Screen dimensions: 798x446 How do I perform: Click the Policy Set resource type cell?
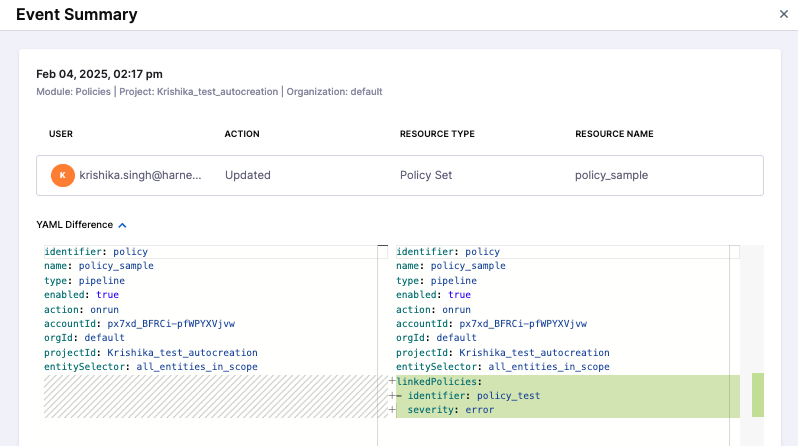pos(426,175)
